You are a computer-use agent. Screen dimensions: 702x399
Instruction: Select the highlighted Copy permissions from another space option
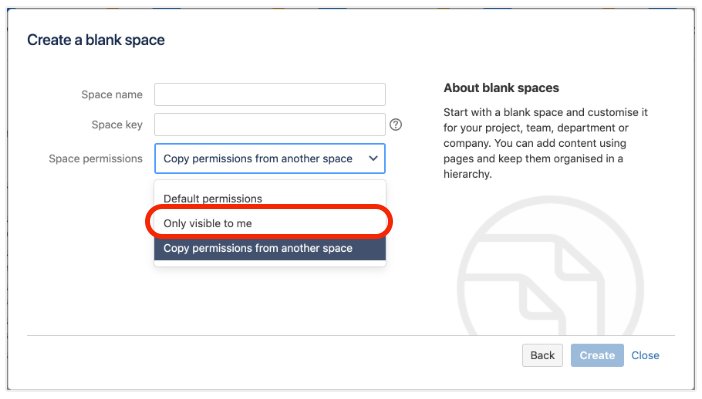(270, 248)
